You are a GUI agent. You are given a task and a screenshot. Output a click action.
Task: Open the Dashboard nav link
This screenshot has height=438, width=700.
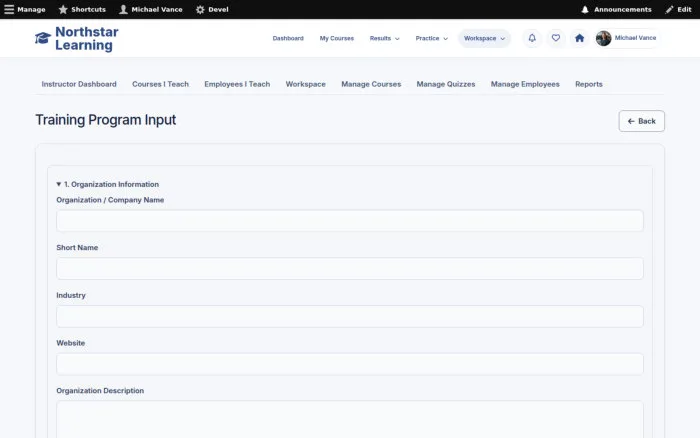[x=288, y=38]
